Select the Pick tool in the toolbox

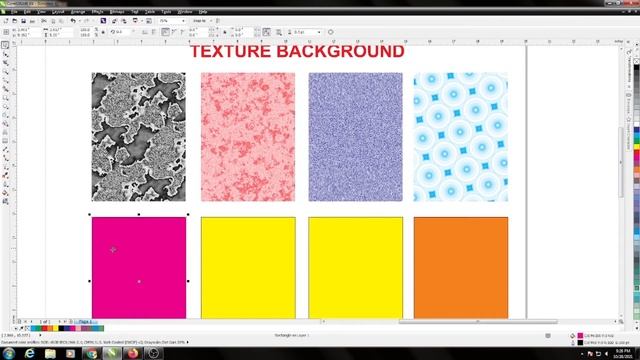5,45
